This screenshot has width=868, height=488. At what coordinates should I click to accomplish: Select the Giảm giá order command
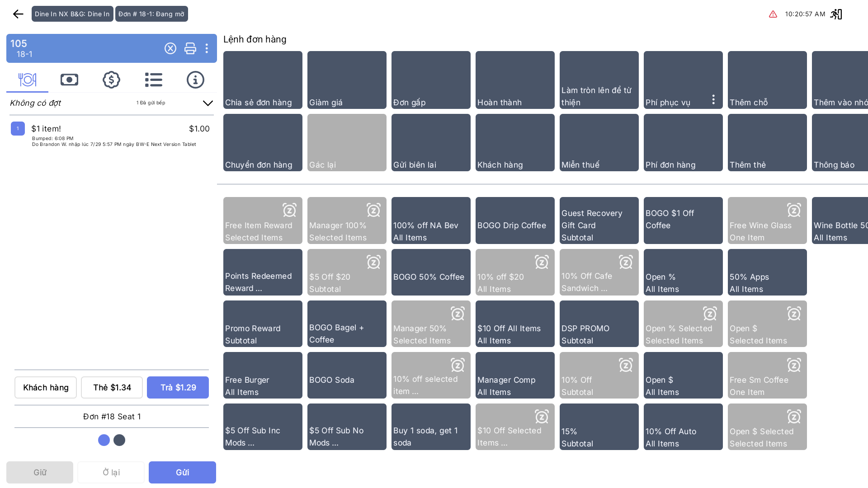tap(347, 80)
